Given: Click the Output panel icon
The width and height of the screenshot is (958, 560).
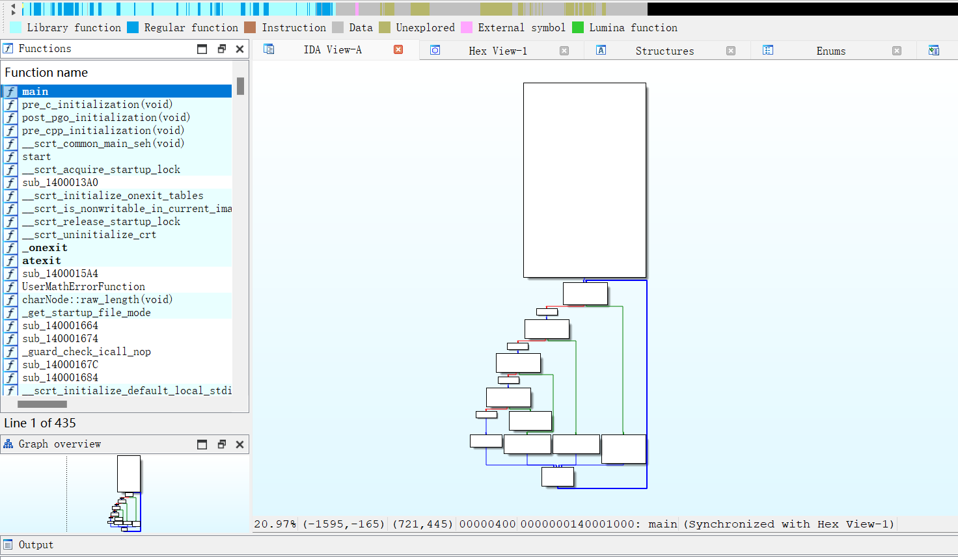Looking at the screenshot, I should click(8, 544).
